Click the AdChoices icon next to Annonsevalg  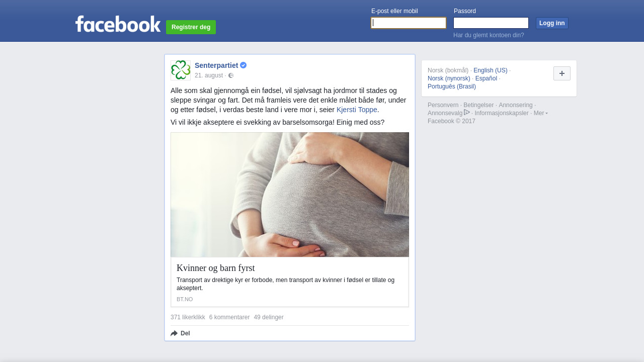[x=467, y=113]
